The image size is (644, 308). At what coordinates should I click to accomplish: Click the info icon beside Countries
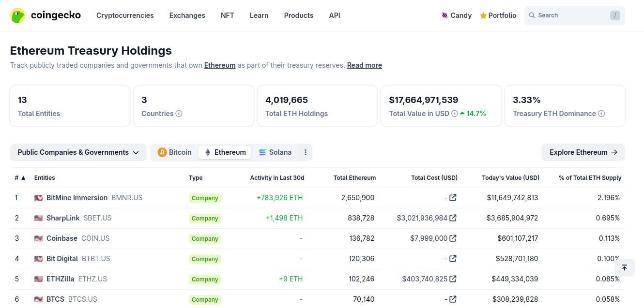pos(179,114)
